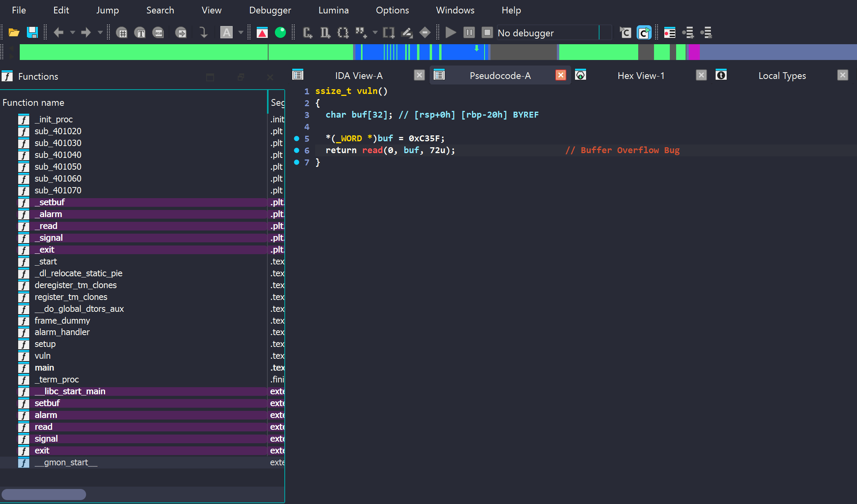Screen dimensions: 857x504
Task: Click the stop process square button
Action: [x=487, y=32]
